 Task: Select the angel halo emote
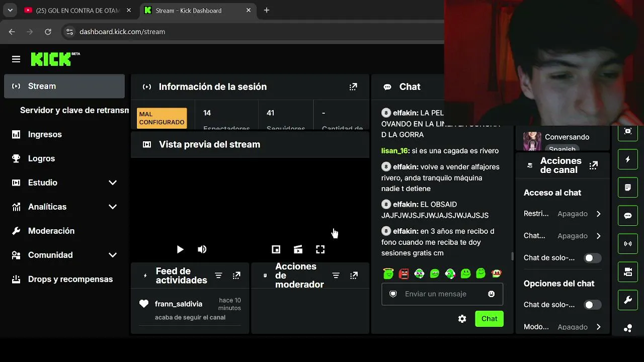click(x=388, y=274)
